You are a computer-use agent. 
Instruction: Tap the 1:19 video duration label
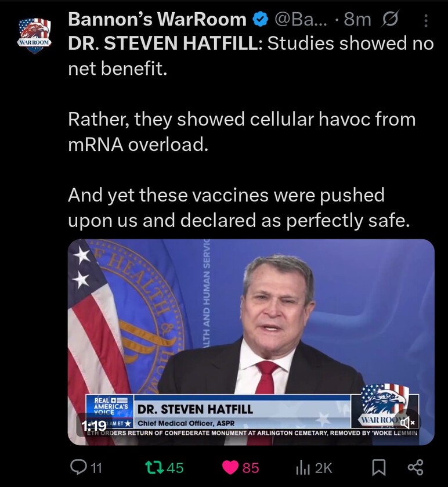(x=94, y=425)
